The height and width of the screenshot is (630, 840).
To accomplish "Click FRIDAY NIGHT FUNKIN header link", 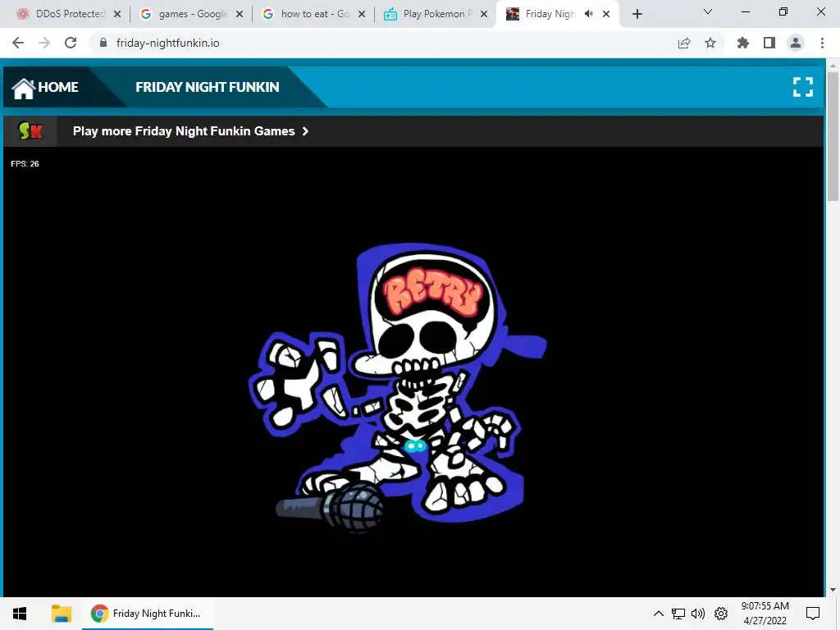I will pos(208,87).
